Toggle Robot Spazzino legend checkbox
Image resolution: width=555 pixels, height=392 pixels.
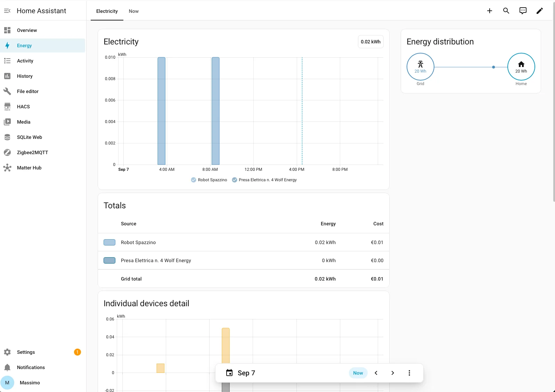[194, 180]
